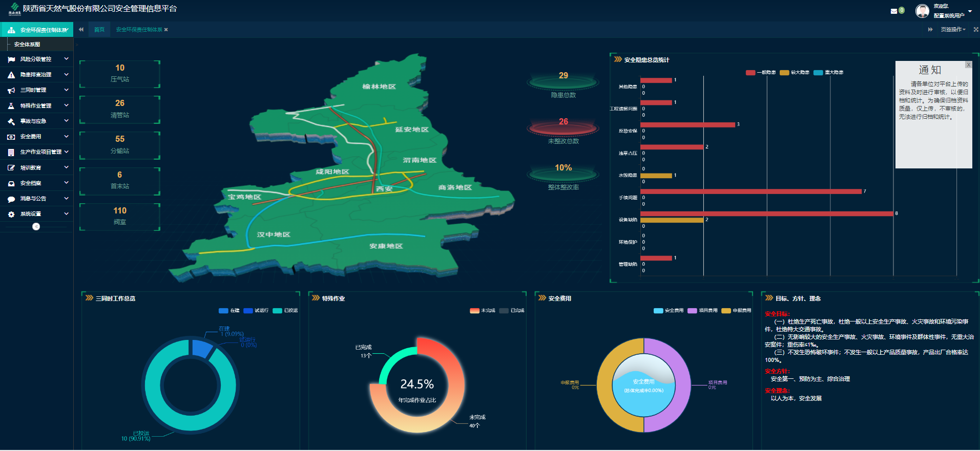
Task: Click the building icon for 生产作业项目管理
Action: 11,152
